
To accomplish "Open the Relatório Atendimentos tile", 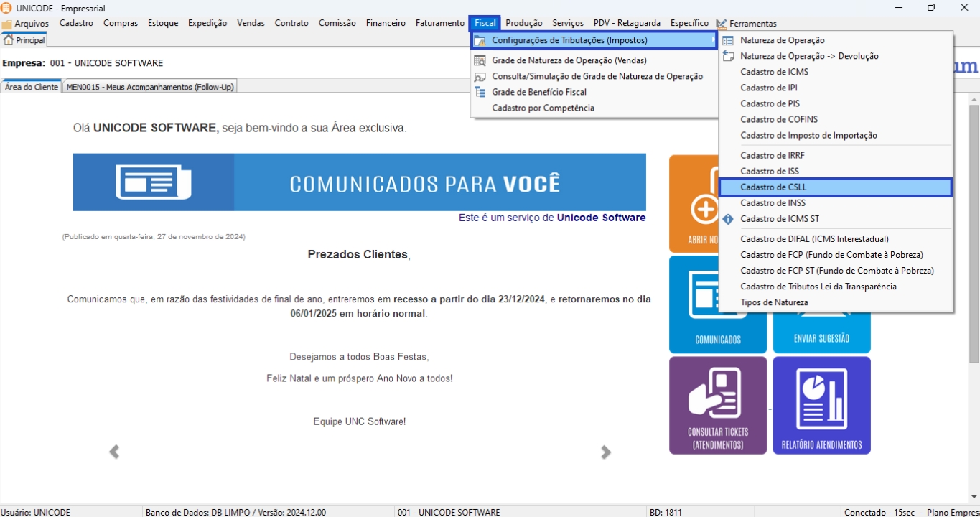I will pos(821,405).
